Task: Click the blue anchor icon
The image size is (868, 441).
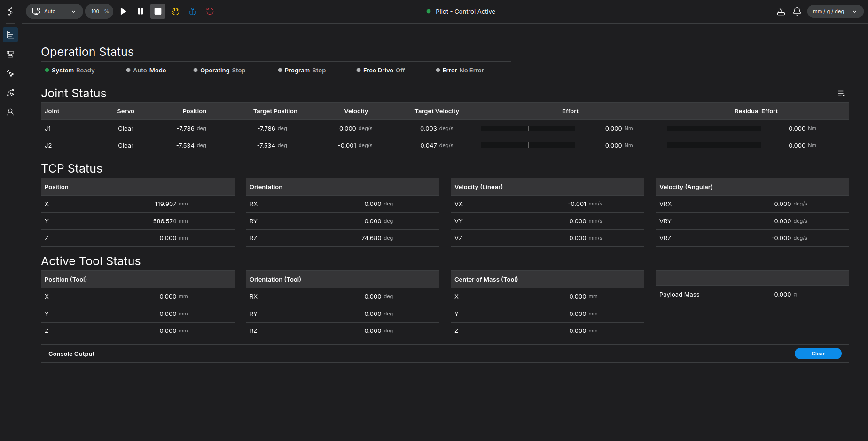Action: point(193,11)
